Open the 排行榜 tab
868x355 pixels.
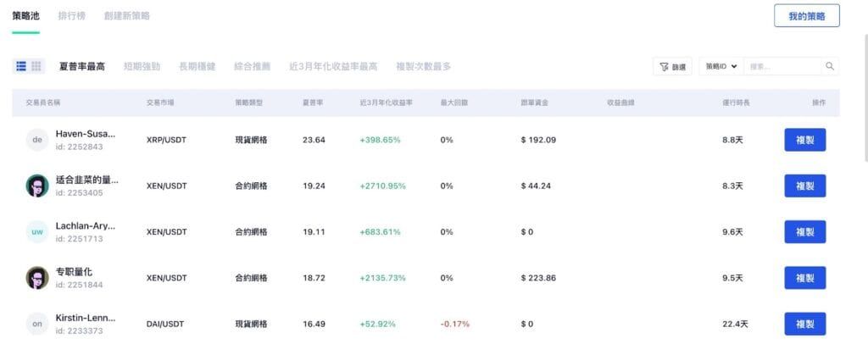click(72, 16)
